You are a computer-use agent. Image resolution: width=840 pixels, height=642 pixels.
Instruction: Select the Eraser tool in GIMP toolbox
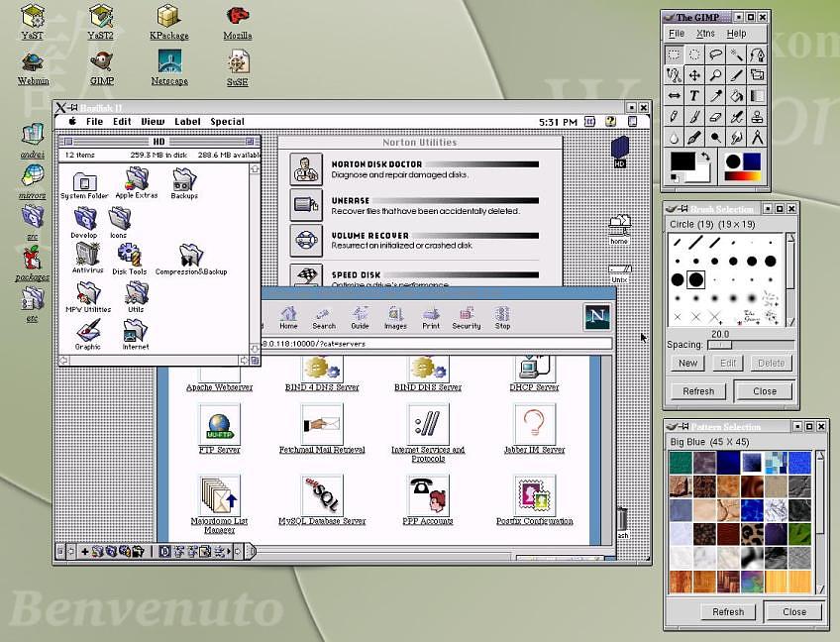715,117
